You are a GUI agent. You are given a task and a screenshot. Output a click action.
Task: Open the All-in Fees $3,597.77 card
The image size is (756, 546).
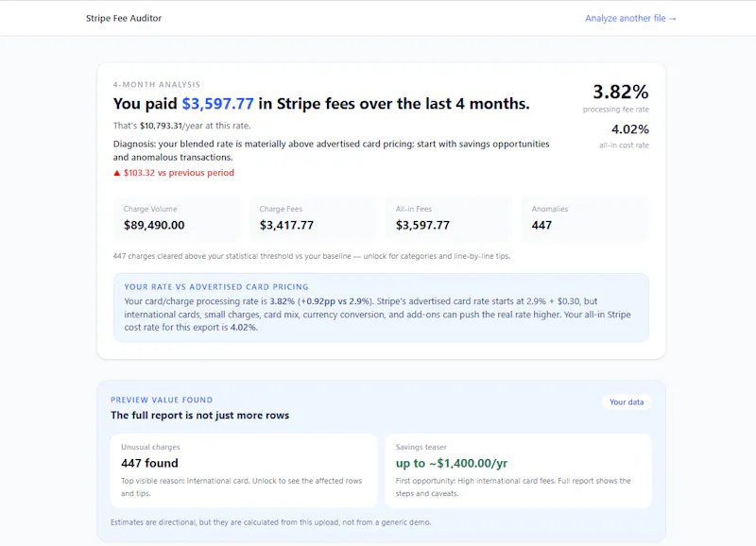pyautogui.click(x=448, y=219)
